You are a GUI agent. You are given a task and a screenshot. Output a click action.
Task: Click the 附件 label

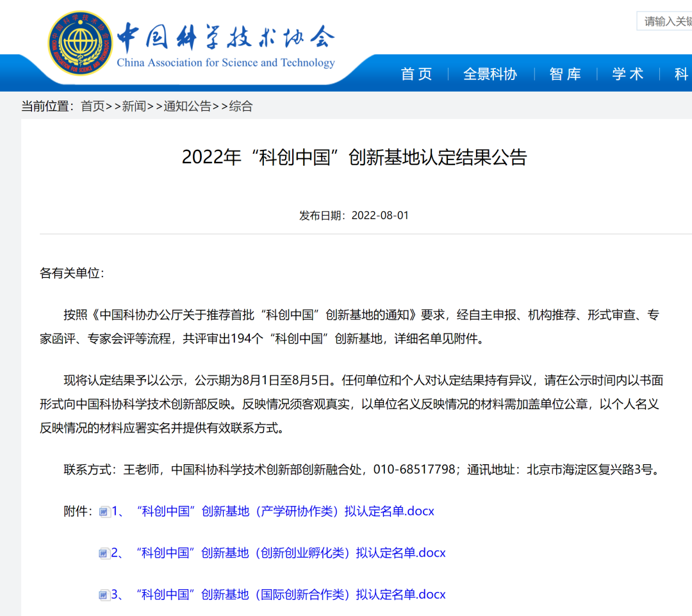pyautogui.click(x=78, y=511)
